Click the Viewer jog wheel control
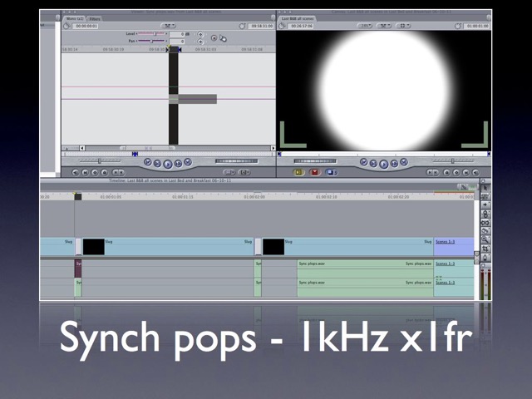 [236, 161]
